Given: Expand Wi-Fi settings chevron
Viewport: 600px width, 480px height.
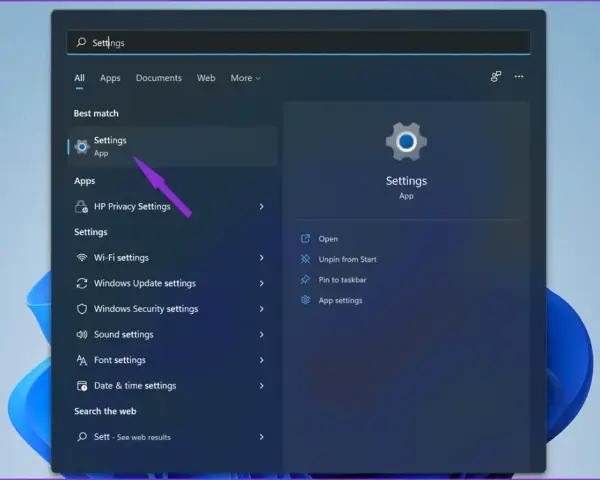Looking at the screenshot, I should (x=262, y=258).
